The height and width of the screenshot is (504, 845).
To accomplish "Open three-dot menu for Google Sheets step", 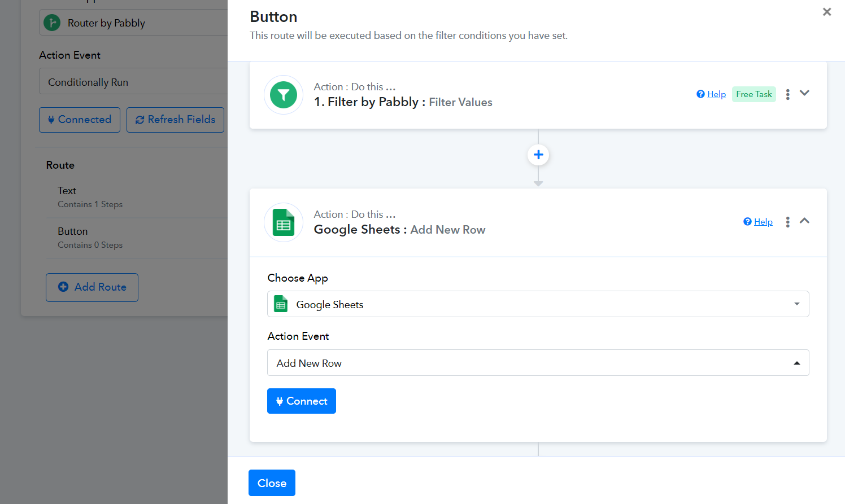I will pyautogui.click(x=787, y=222).
